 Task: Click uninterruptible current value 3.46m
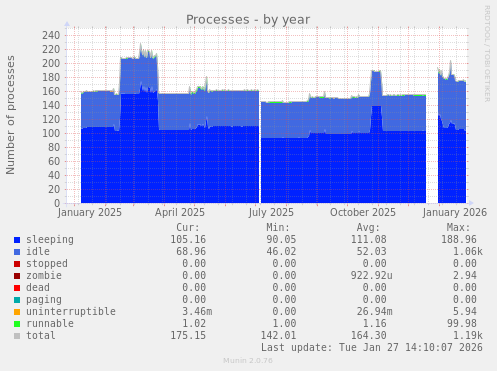[x=197, y=312]
